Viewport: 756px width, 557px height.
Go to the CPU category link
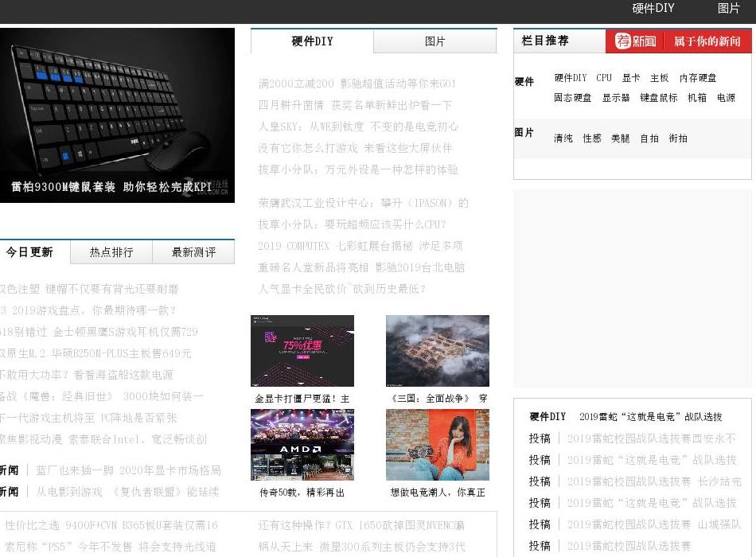[x=604, y=78]
